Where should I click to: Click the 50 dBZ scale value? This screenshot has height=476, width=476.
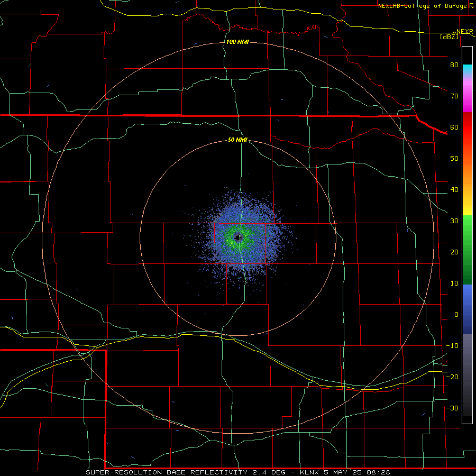[454, 159]
